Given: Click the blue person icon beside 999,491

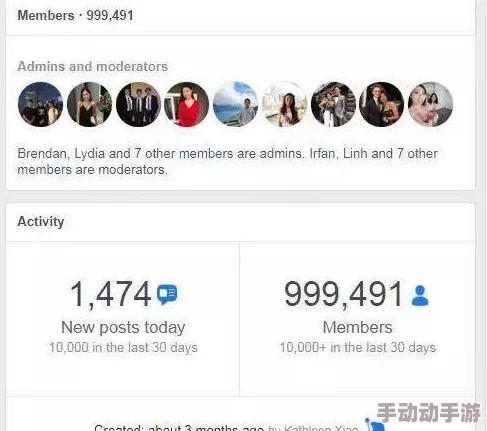Looking at the screenshot, I should tap(420, 296).
